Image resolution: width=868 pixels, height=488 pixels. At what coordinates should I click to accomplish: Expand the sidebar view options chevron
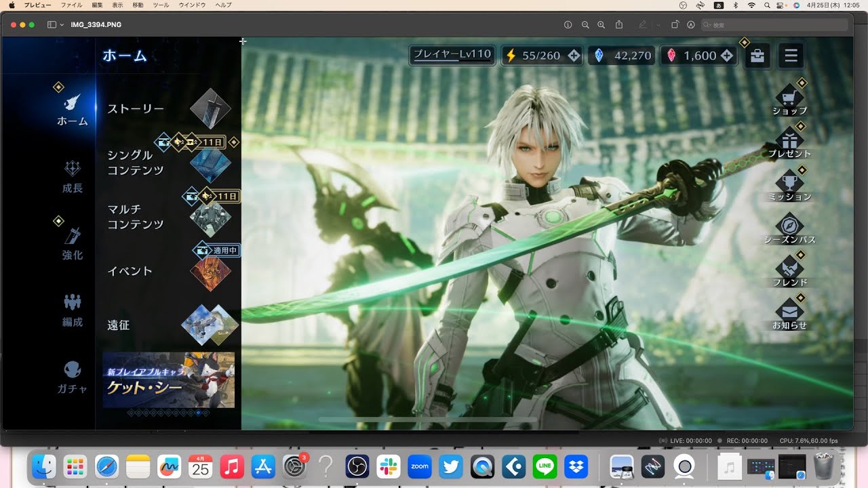coord(62,25)
